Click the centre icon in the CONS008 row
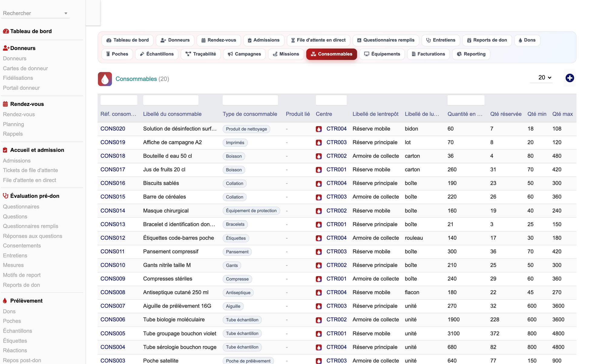This screenshot has width=589, height=364. [x=319, y=293]
